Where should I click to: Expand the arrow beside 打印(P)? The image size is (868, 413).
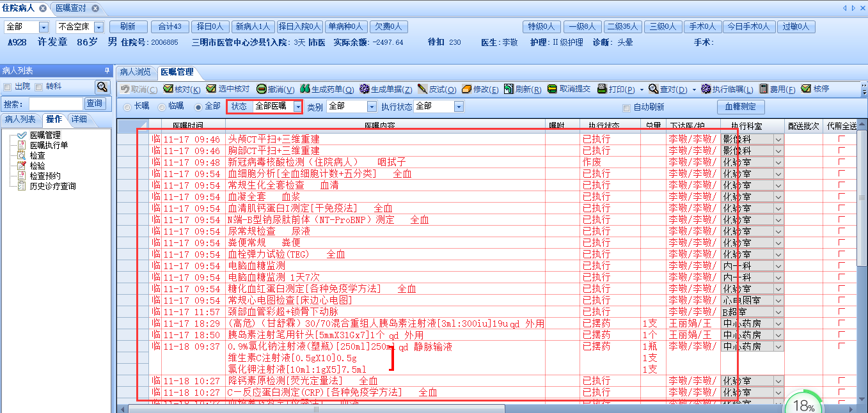(x=642, y=90)
